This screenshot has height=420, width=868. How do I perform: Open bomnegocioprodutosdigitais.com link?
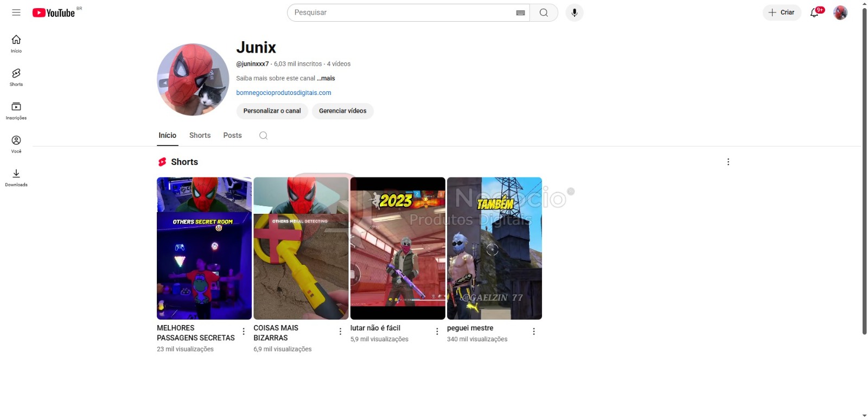[284, 93]
